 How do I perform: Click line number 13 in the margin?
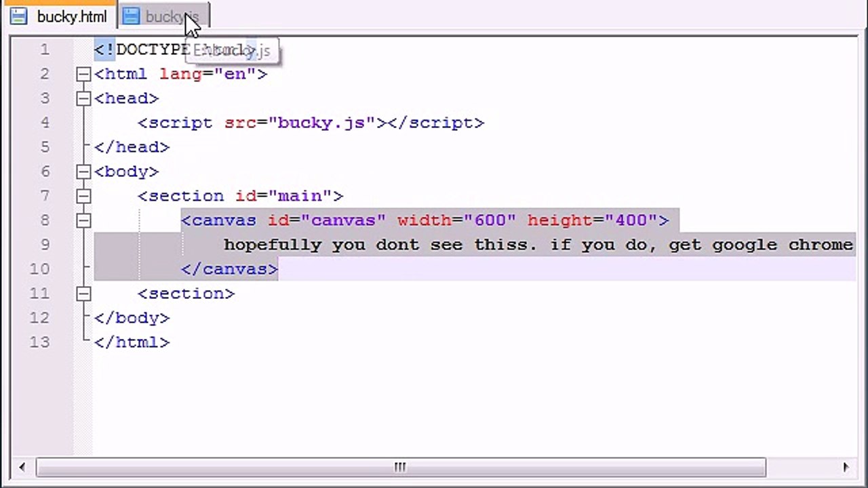(39, 342)
